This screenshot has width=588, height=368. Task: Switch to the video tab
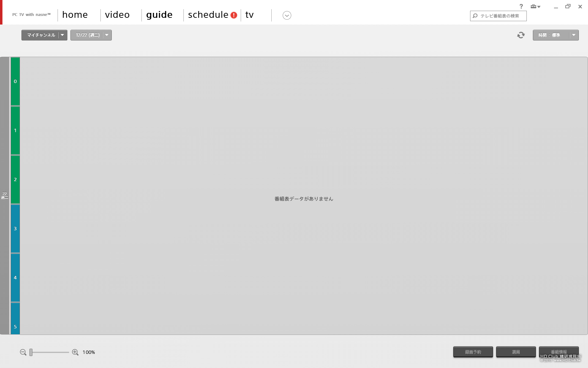(x=117, y=15)
